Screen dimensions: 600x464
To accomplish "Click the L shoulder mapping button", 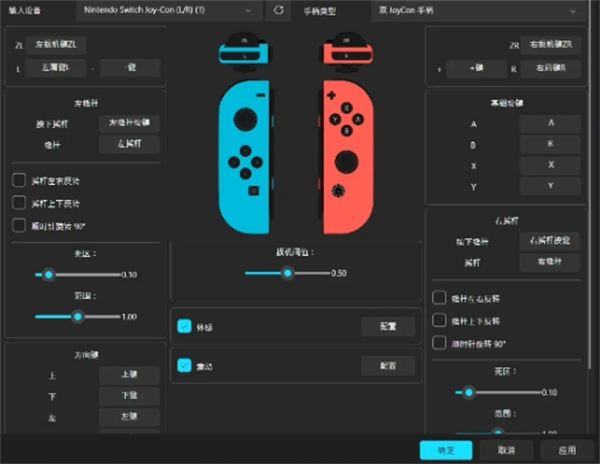I will [56, 68].
